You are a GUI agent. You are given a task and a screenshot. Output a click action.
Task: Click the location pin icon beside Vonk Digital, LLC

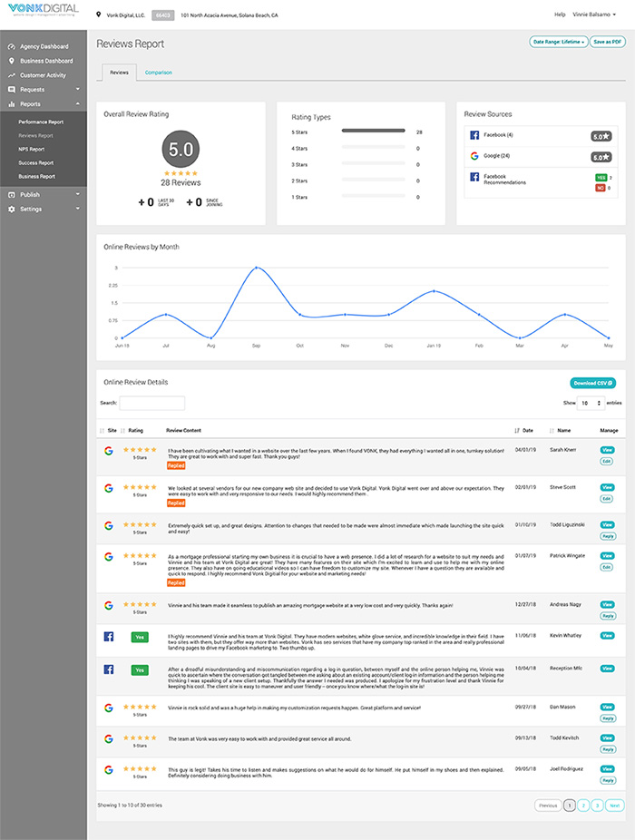pos(98,15)
